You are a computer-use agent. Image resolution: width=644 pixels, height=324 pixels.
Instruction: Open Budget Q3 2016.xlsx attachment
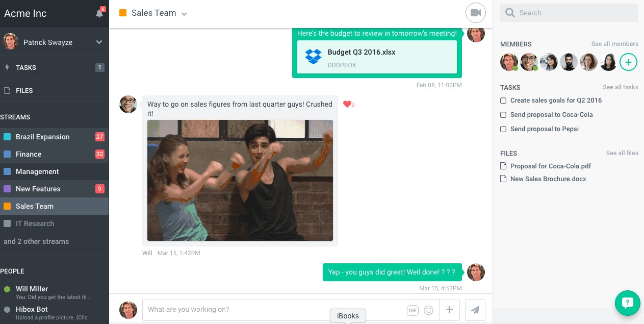377,57
